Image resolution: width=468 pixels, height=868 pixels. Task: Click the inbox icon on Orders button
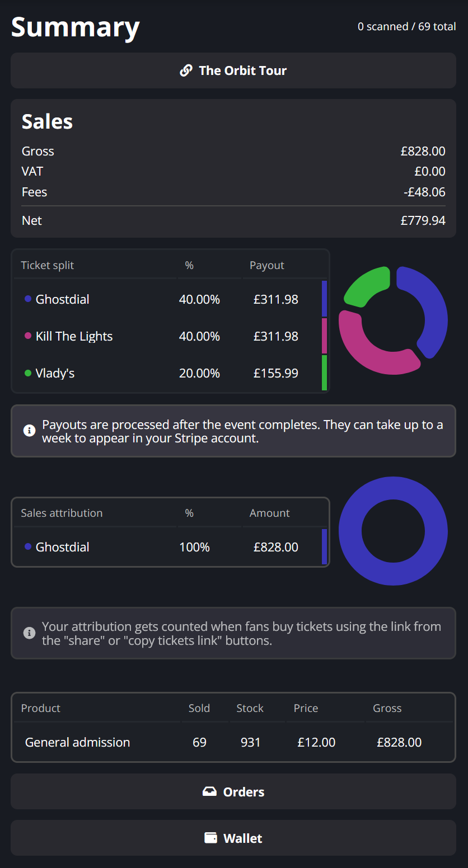pyautogui.click(x=209, y=791)
